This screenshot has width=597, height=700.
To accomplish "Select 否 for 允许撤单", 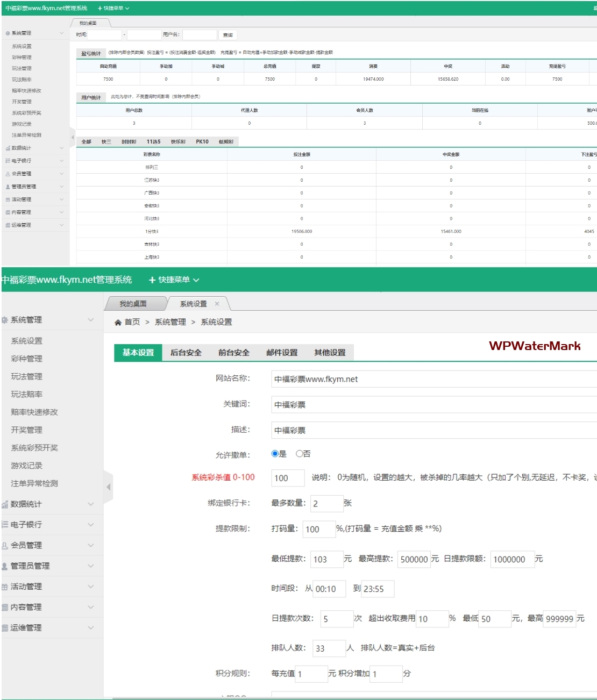I will (x=299, y=454).
